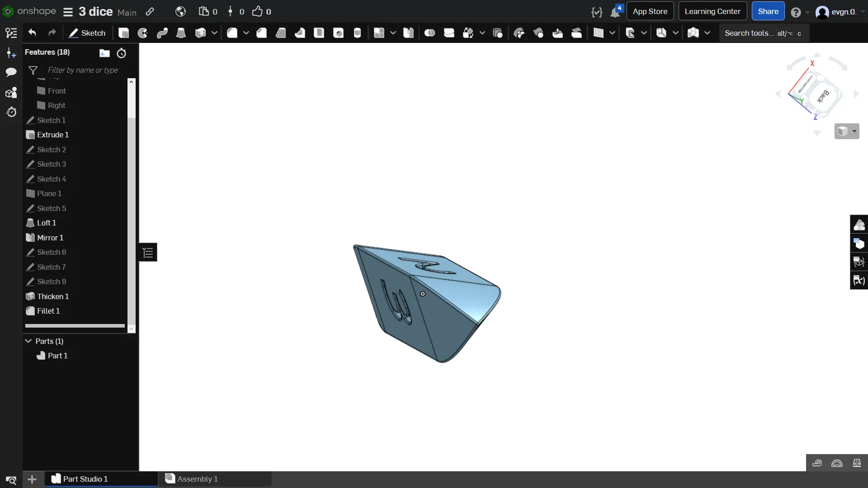Click the Filter by name or type field

83,70
